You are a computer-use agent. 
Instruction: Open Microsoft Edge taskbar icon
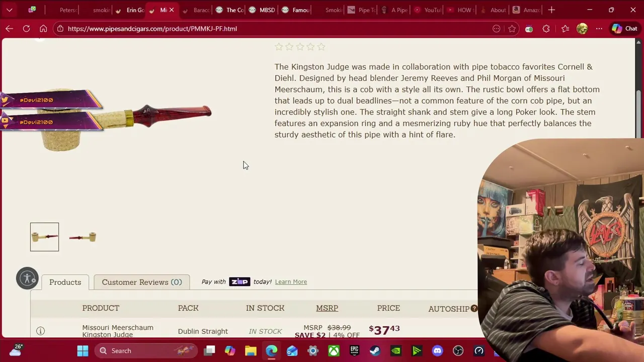click(271, 350)
